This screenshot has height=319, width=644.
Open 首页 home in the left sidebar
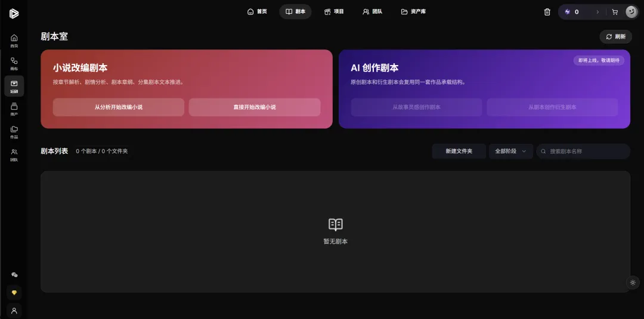point(14,41)
